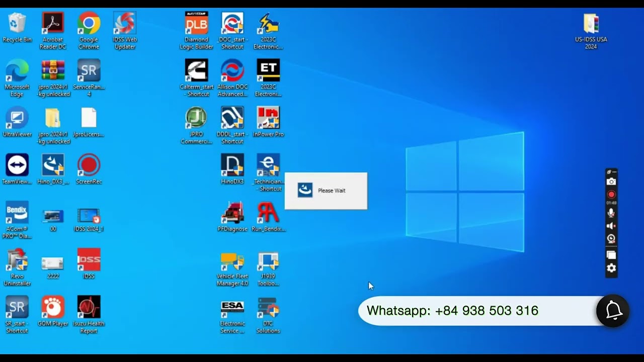Open the PFDiagnose truck icon
This screenshot has height=362, width=644.
coord(232,217)
